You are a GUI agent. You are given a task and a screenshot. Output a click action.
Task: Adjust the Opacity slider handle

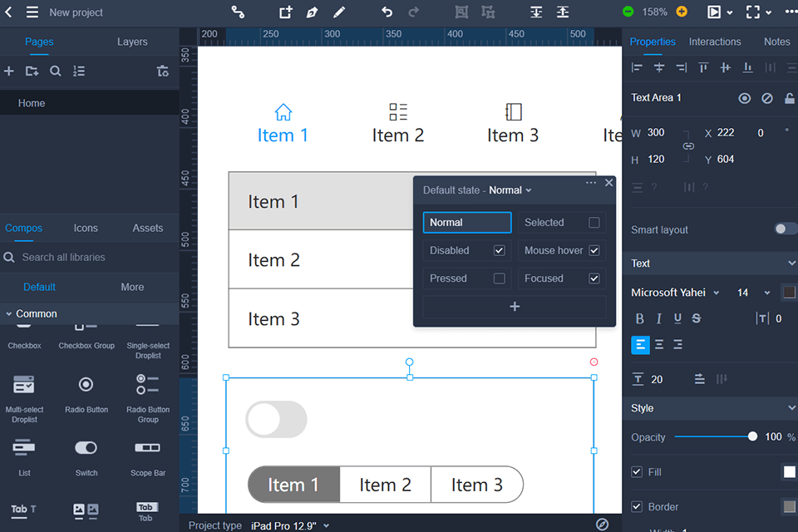(x=752, y=436)
